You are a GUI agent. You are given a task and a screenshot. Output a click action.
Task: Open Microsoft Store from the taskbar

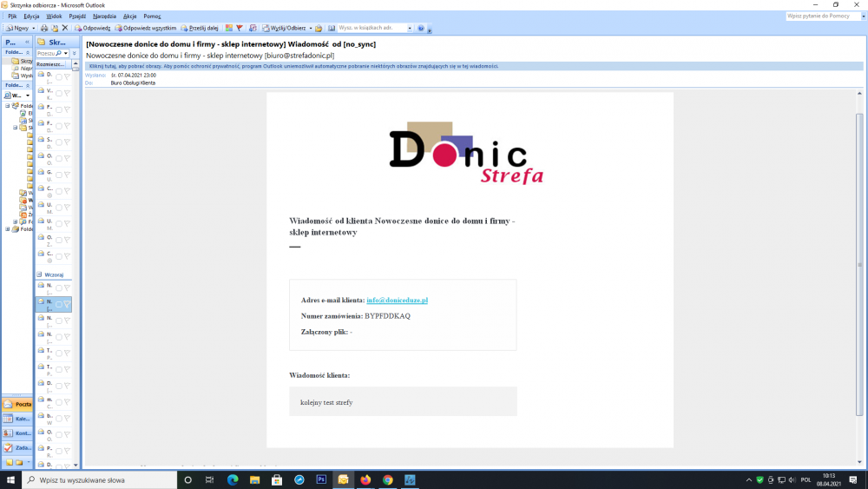click(x=277, y=479)
